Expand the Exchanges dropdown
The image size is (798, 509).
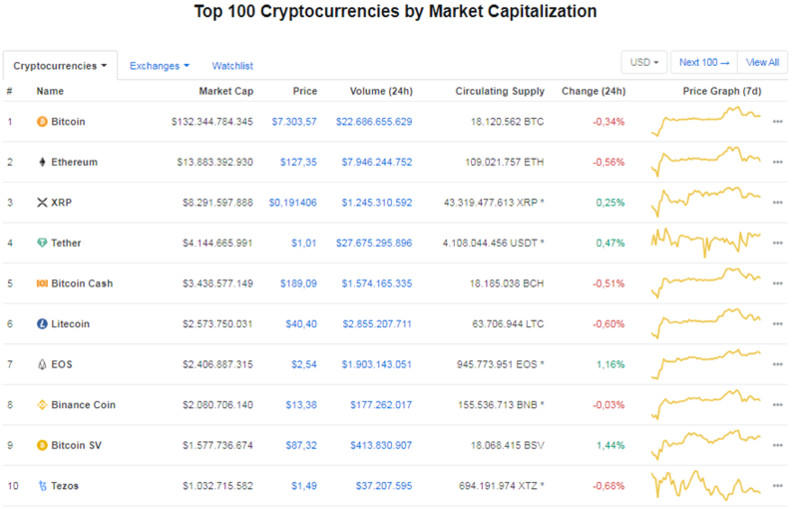click(x=159, y=66)
